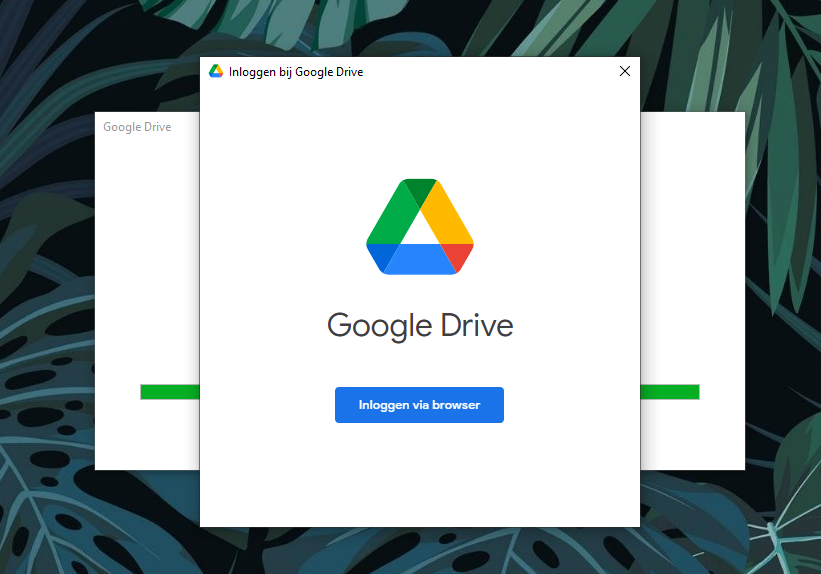Close the Inloggen bij Google Drive dialog
Screen dimensions: 821x574
click(x=625, y=71)
